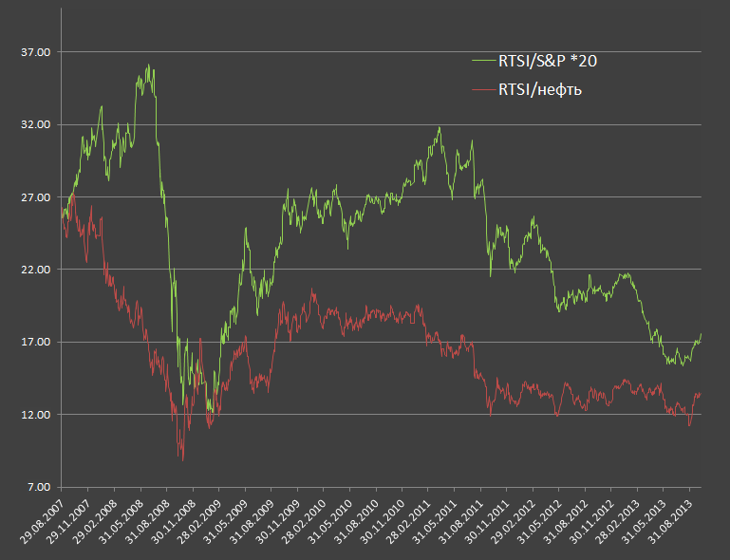This screenshot has width=730, height=560.
Task: Click the 32.00 y-axis label
Action: [x=34, y=124]
